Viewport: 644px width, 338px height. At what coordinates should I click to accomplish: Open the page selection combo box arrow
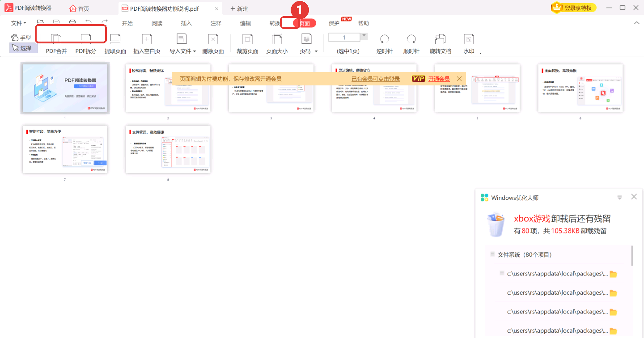(364, 36)
